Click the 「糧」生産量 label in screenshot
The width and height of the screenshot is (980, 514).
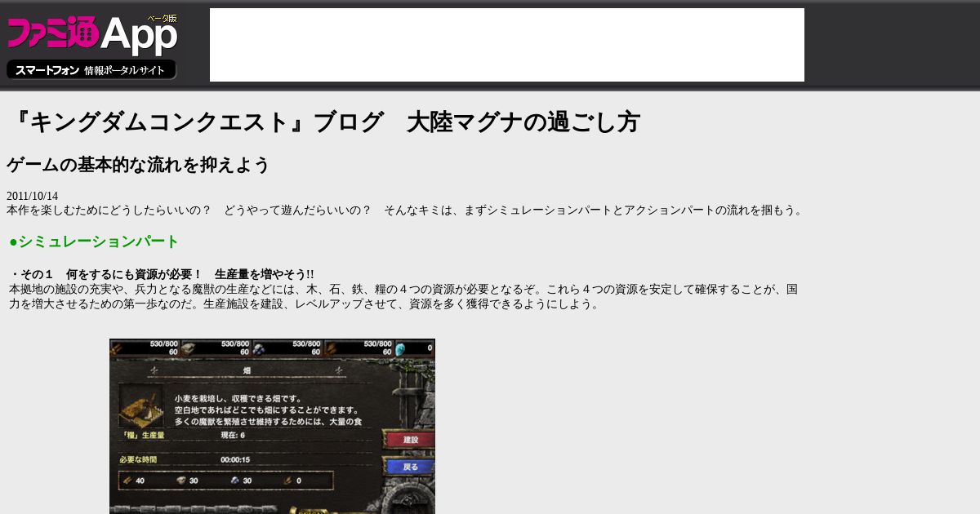point(142,436)
